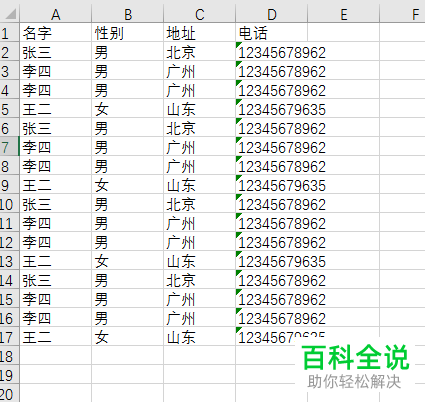
Task: Select column B header
Action: click(128, 14)
